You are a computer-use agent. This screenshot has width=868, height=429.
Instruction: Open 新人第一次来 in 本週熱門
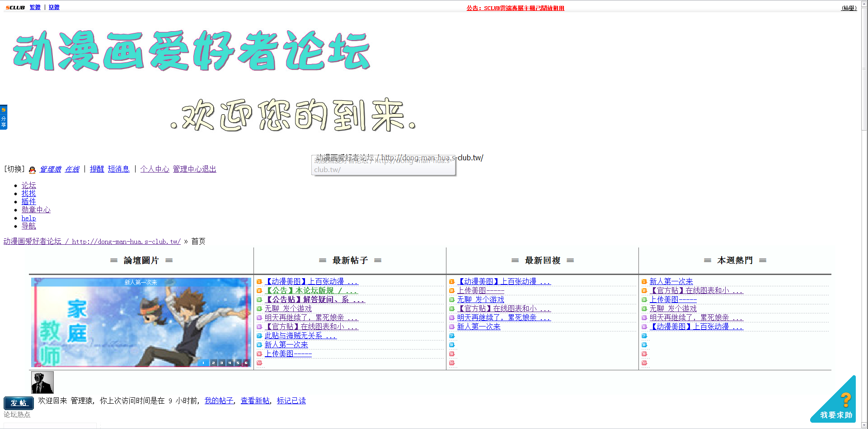[x=671, y=281]
